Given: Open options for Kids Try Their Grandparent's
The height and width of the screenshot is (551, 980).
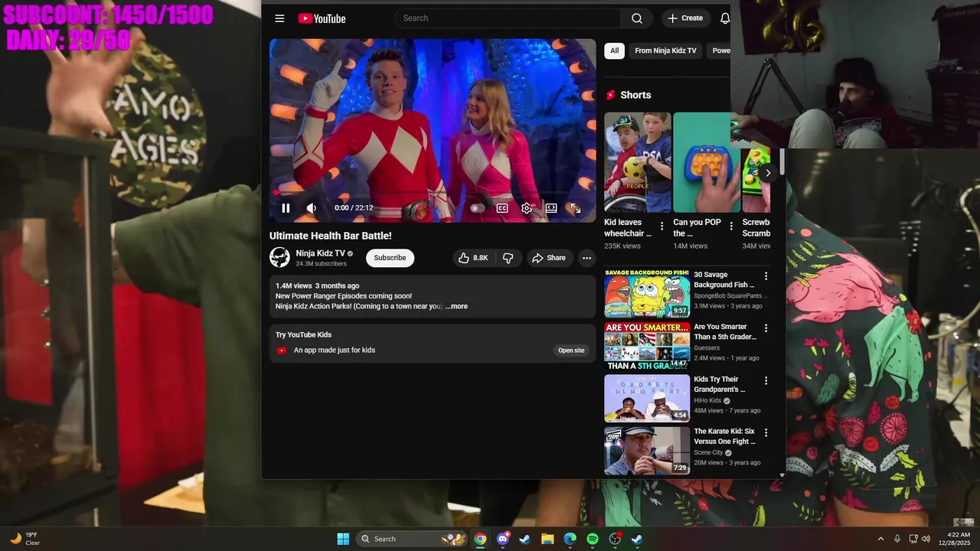Looking at the screenshot, I should click(x=766, y=380).
